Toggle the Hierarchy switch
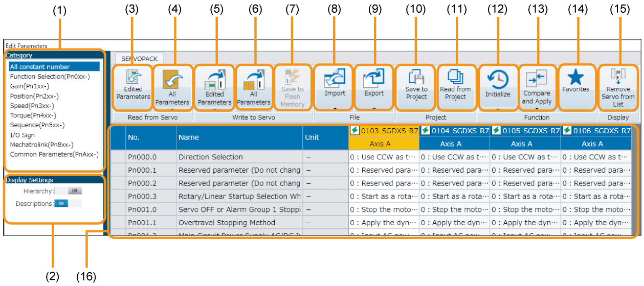644x286 pixels. click(69, 190)
